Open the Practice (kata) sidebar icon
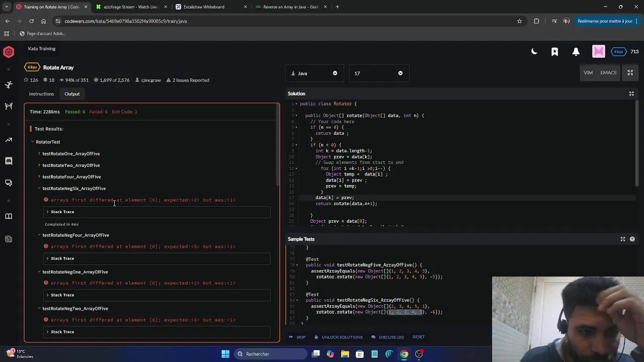Screen dimensions: 644x362 (9, 84)
